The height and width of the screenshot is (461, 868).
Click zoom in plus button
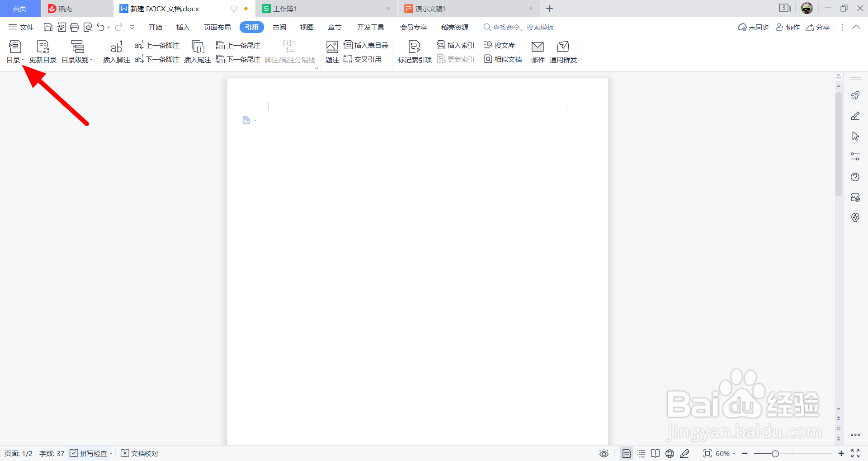(841, 453)
